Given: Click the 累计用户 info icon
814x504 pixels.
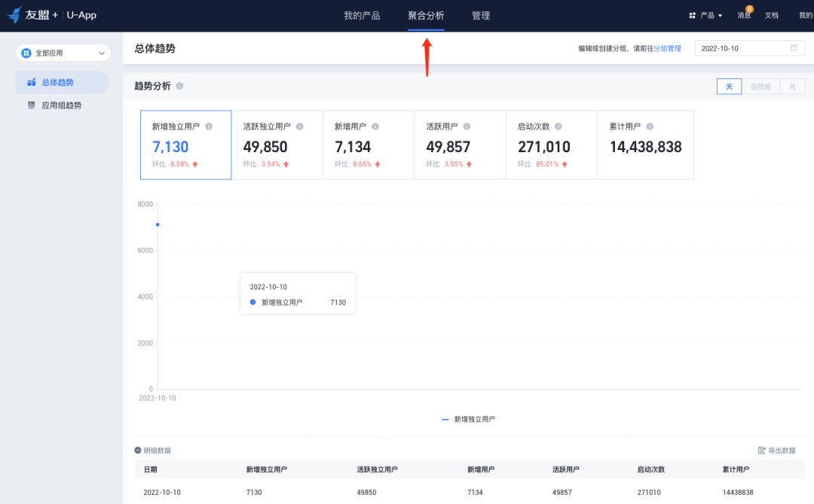Looking at the screenshot, I should 650,126.
